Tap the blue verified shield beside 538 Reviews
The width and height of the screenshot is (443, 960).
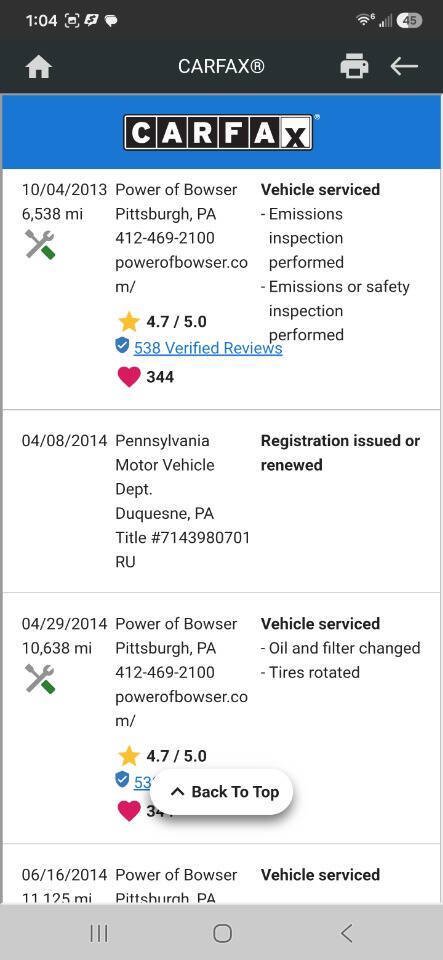pos(122,347)
